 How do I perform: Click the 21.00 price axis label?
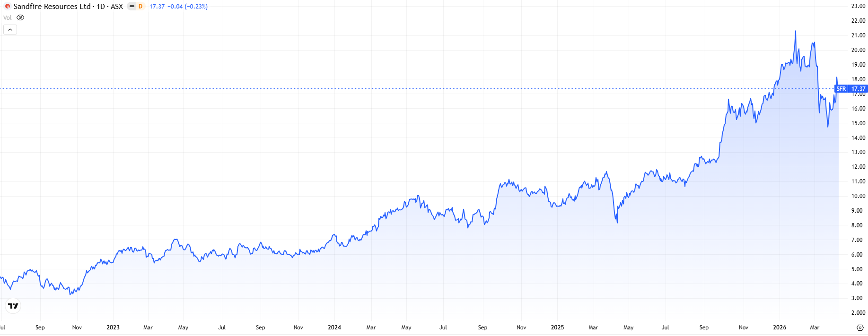click(858, 35)
